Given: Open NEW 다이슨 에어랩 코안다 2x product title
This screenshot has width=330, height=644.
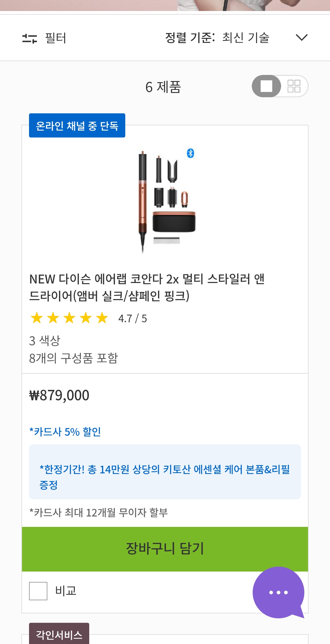Looking at the screenshot, I should [x=147, y=287].
